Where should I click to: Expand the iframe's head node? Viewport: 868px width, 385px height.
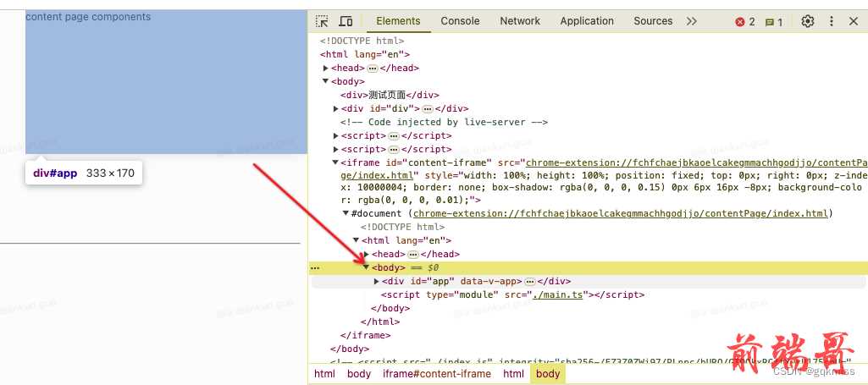tap(367, 254)
